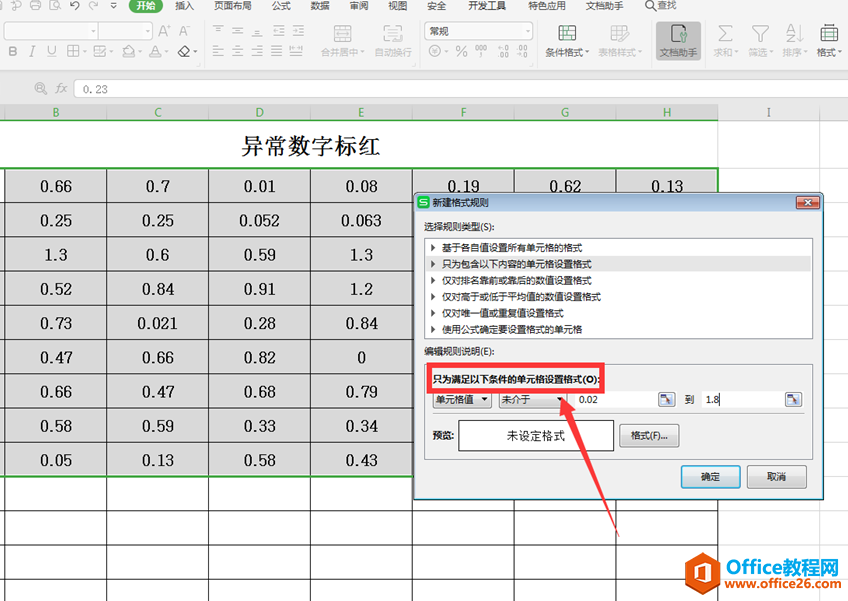Click the Undo arrow icon
The image size is (848, 601).
[75, 5]
